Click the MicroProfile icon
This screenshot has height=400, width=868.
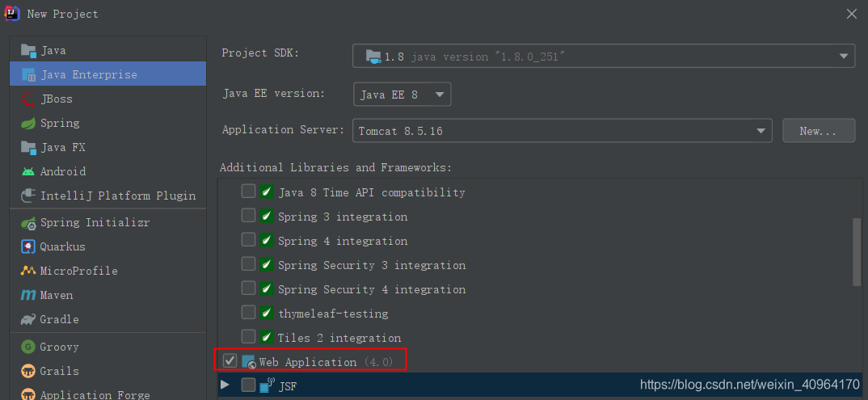(28, 271)
